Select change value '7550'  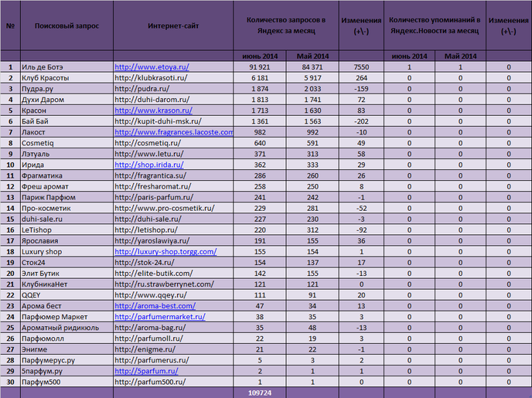pyautogui.click(x=361, y=67)
